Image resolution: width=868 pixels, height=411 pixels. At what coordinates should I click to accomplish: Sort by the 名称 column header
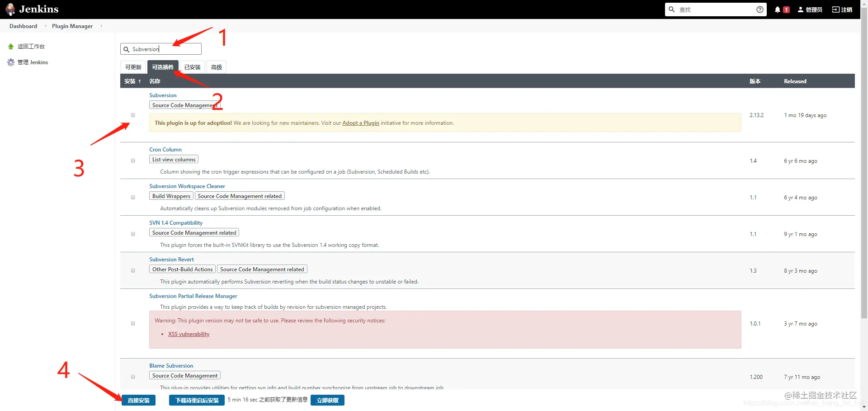(x=155, y=81)
